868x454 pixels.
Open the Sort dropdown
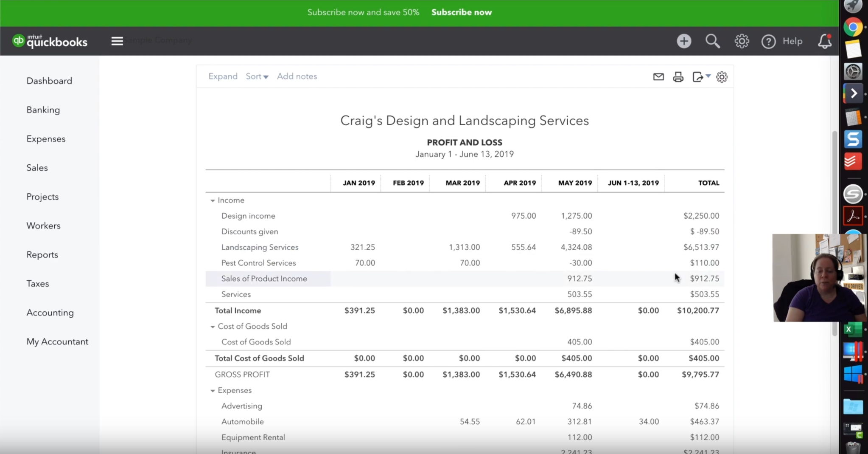point(257,76)
